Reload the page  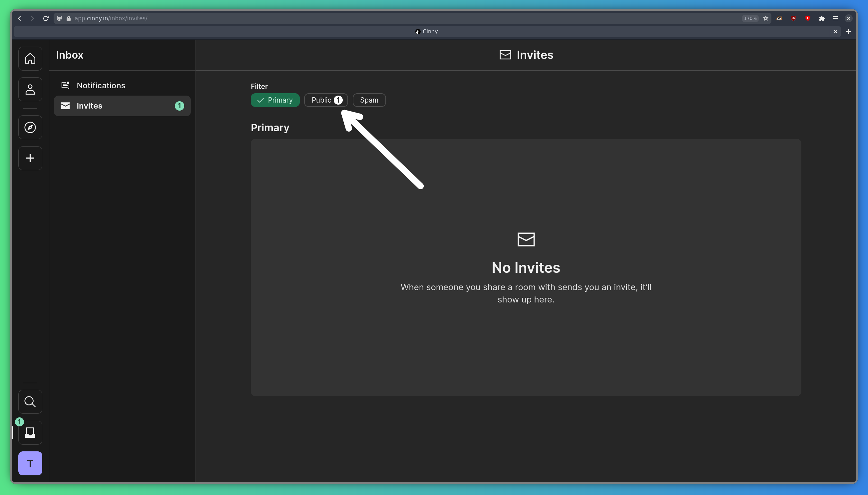tap(46, 18)
